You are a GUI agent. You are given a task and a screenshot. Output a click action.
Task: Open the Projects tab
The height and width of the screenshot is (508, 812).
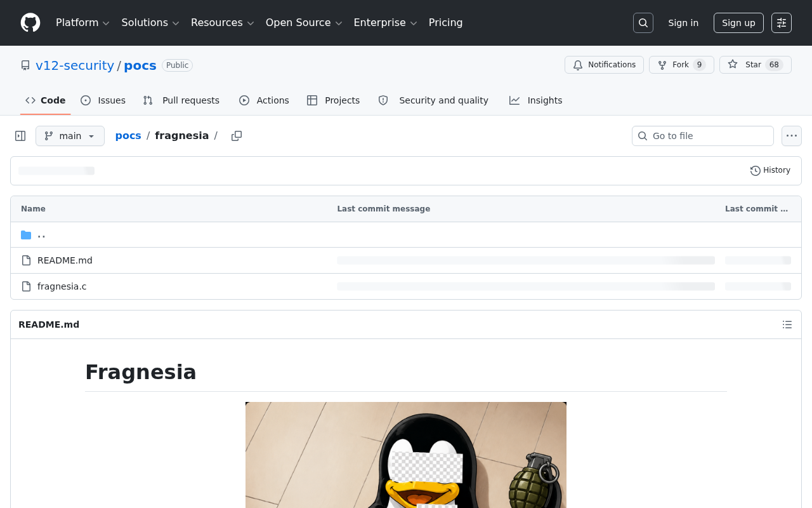coord(334,100)
